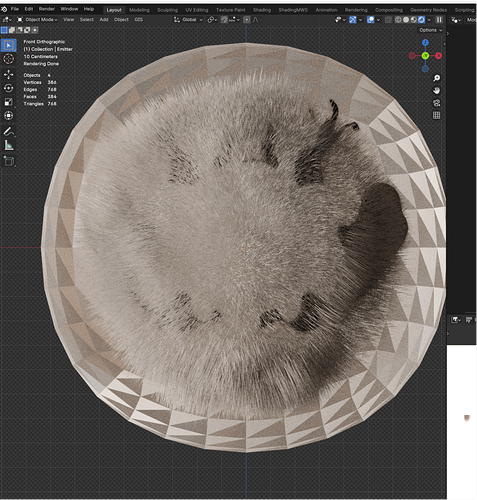Screen dimensions: 477x500
Task: Toggle X-ray mode
Action: 388,20
